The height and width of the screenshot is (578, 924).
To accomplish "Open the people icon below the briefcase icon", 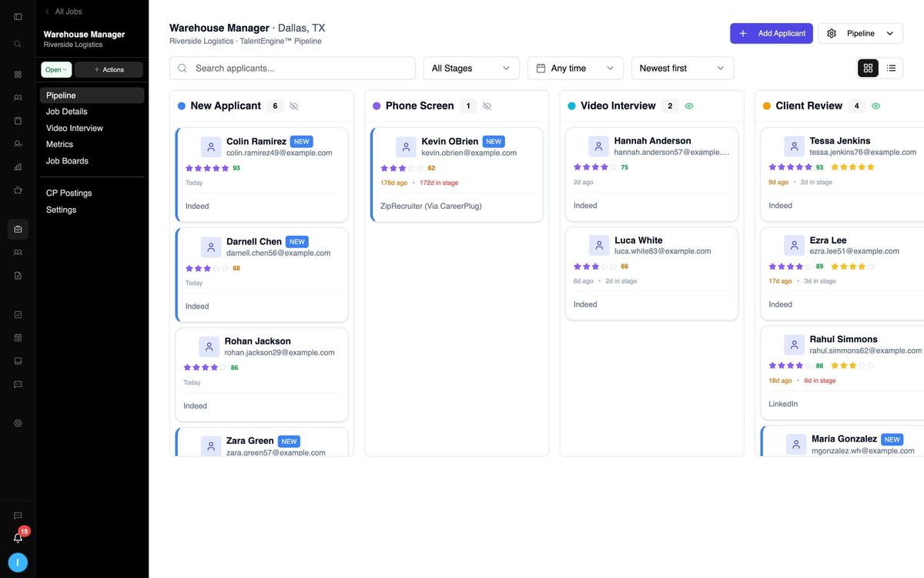I will point(18,252).
